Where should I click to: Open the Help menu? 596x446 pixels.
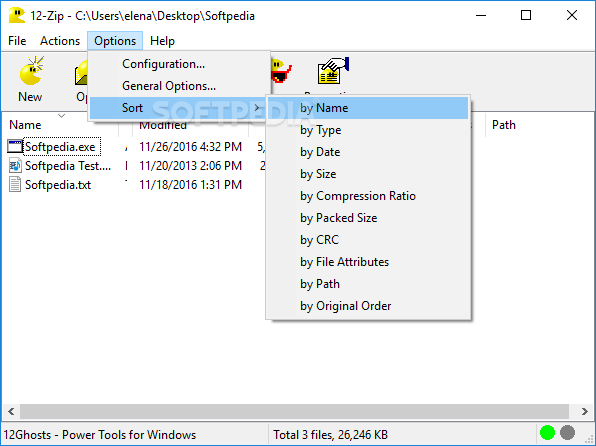pos(162,41)
